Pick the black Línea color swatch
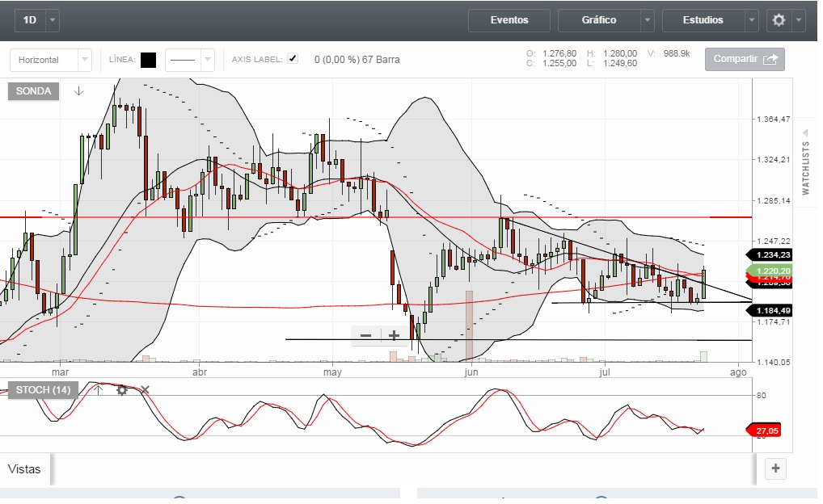Screen dimensions: 823x504 pyautogui.click(x=148, y=60)
